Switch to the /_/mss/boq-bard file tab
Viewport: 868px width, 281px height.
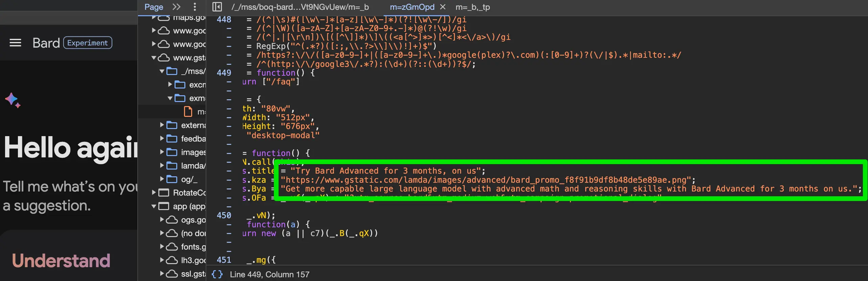[300, 7]
